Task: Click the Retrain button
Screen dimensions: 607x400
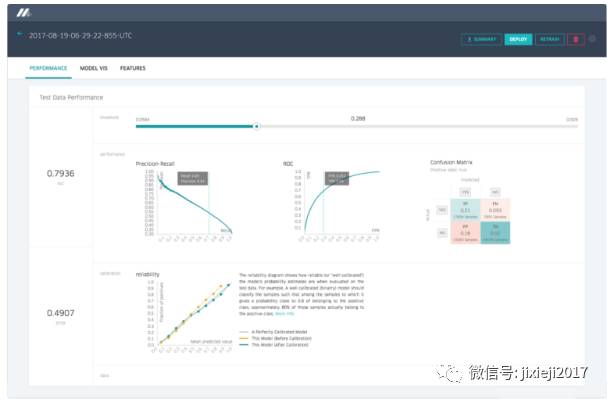Action: click(x=550, y=39)
